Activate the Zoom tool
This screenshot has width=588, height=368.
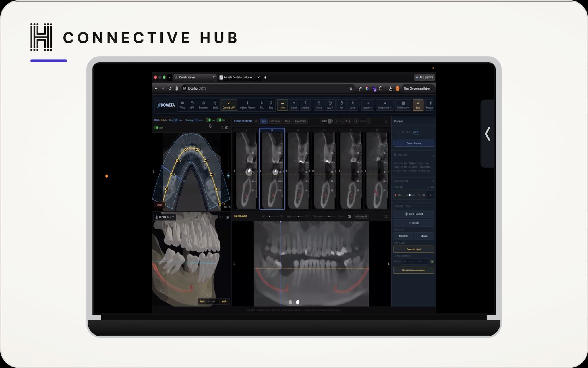(x=353, y=105)
